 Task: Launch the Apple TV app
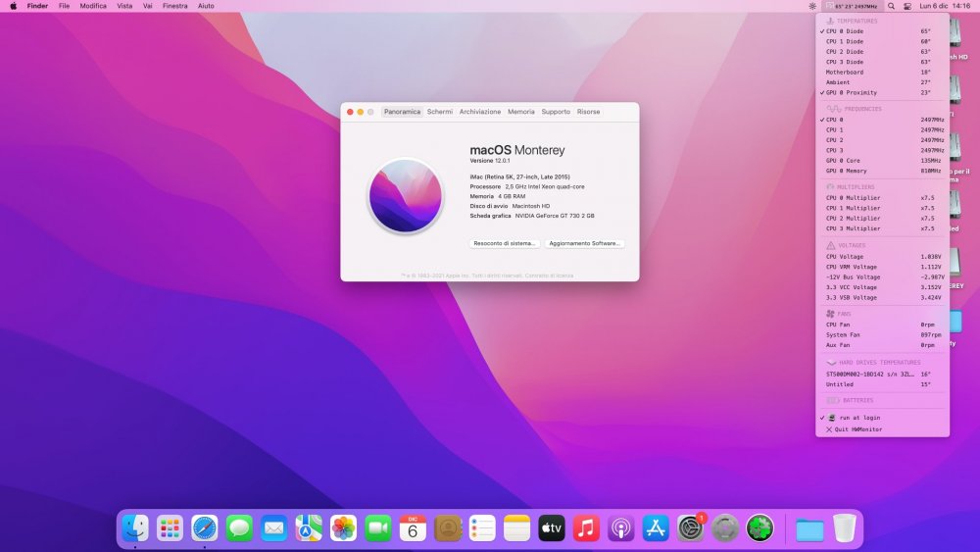551,528
